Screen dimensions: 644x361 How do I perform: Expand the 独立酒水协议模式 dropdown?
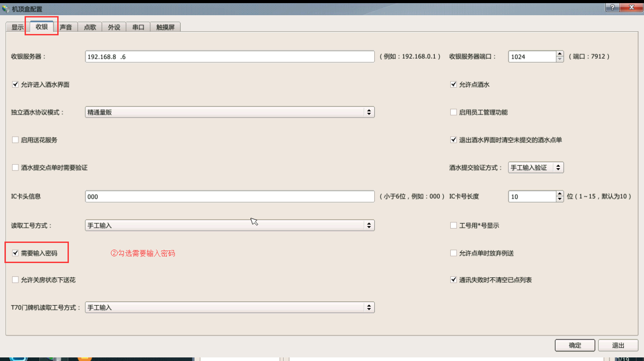[229, 112]
